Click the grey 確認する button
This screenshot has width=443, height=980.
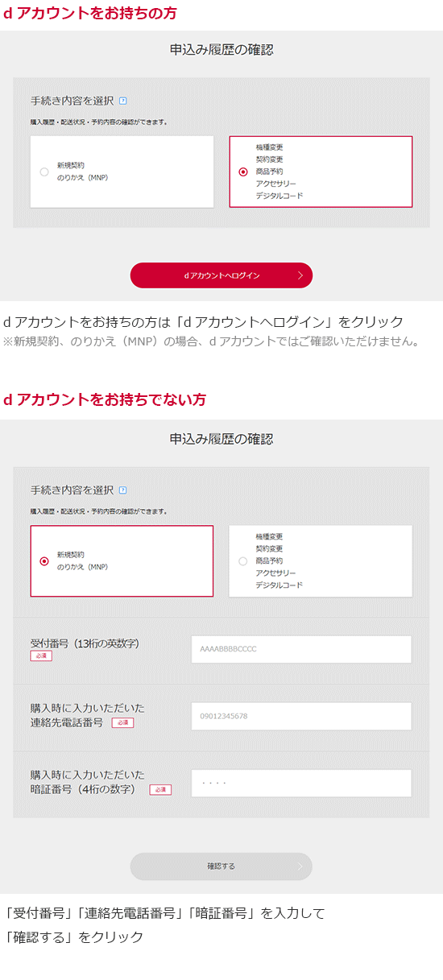[221, 866]
